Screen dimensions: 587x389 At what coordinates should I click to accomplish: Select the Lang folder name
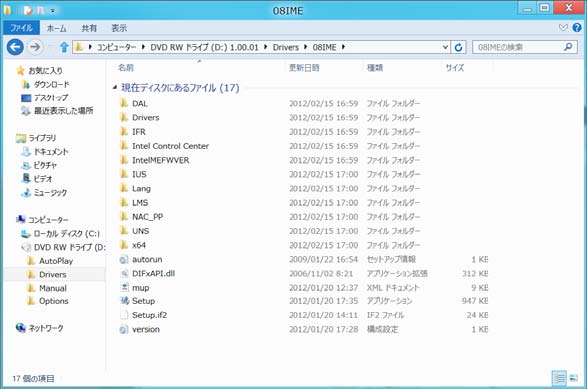click(141, 188)
